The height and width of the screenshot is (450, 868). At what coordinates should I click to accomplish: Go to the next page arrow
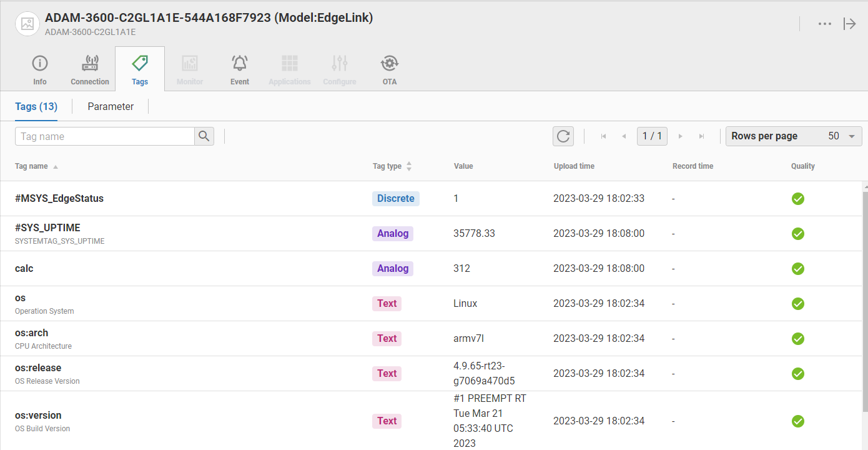[681, 136]
